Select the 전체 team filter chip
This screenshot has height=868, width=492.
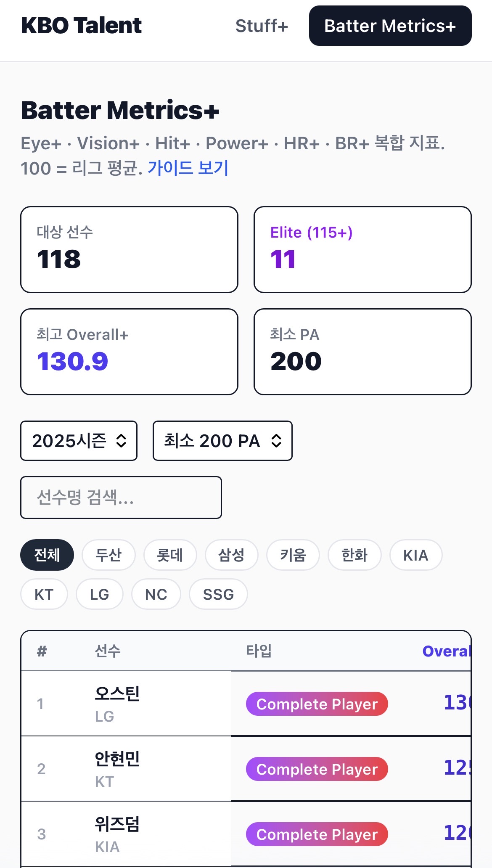pyautogui.click(x=47, y=555)
